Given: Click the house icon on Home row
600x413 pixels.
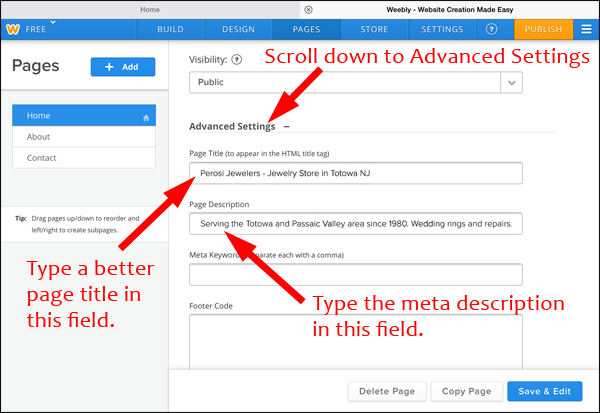Looking at the screenshot, I should [x=146, y=118].
